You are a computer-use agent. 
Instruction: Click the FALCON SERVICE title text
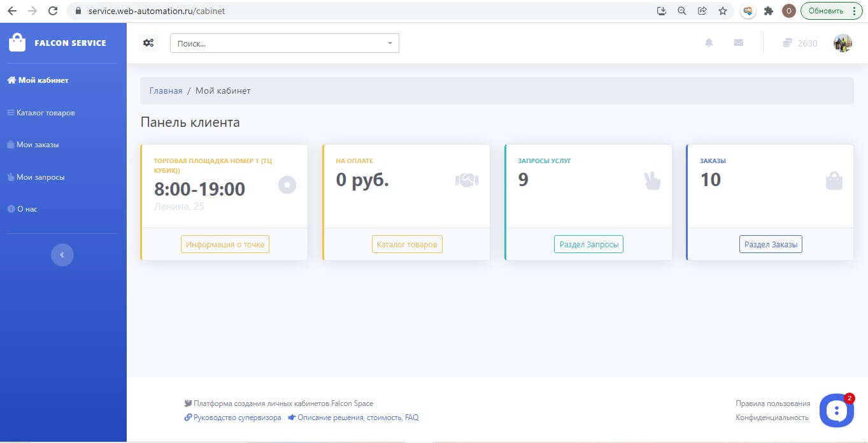point(71,43)
